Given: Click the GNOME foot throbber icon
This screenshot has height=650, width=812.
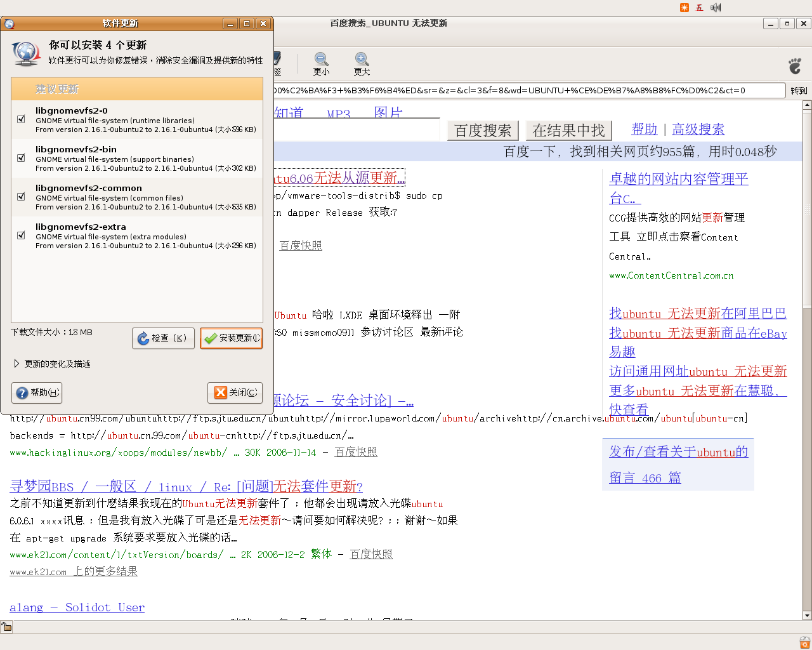Looking at the screenshot, I should pyautogui.click(x=795, y=65).
